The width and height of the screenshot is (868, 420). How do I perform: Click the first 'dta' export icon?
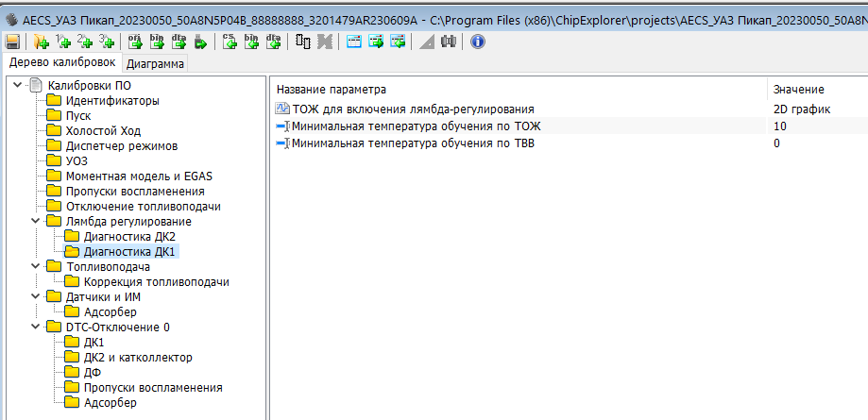click(x=179, y=42)
